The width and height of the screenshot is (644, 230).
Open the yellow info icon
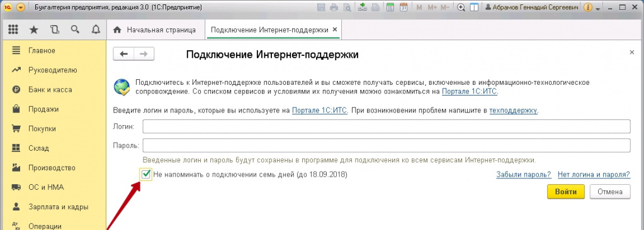click(588, 8)
